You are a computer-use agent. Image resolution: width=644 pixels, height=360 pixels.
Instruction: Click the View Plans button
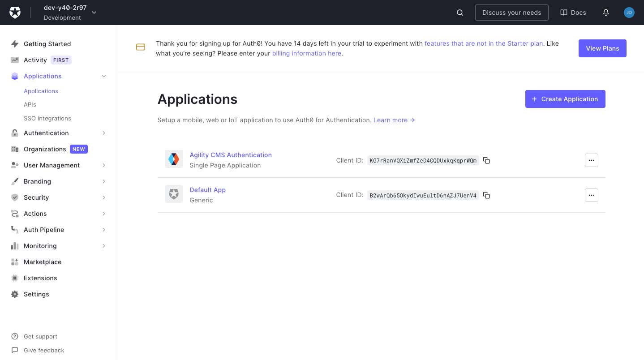pos(602,48)
